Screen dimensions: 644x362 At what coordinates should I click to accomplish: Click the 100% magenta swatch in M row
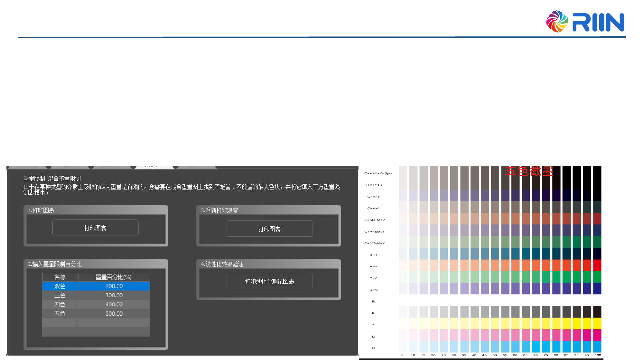(x=597, y=335)
